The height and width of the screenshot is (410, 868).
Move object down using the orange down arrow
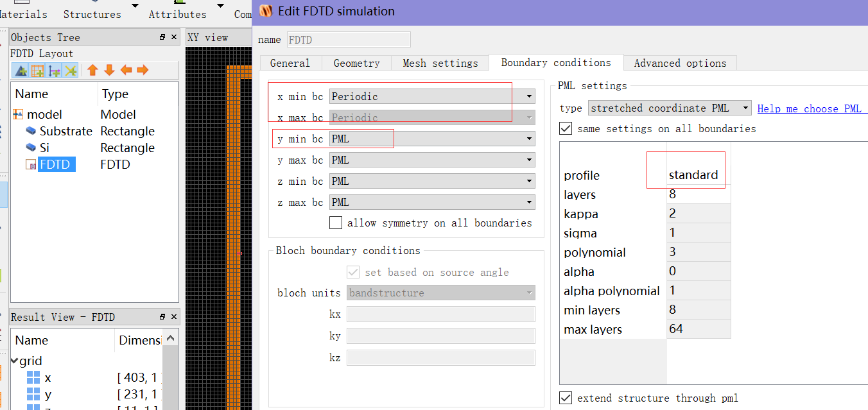pos(109,70)
